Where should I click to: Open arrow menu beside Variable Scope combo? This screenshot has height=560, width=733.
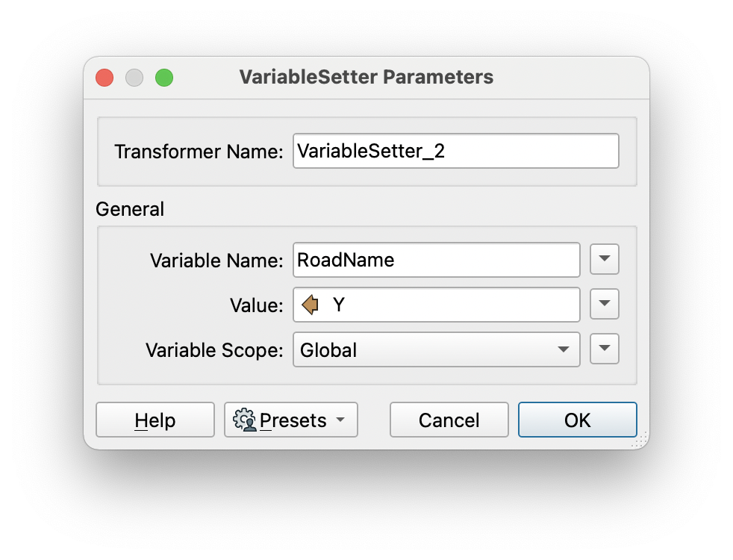click(605, 349)
